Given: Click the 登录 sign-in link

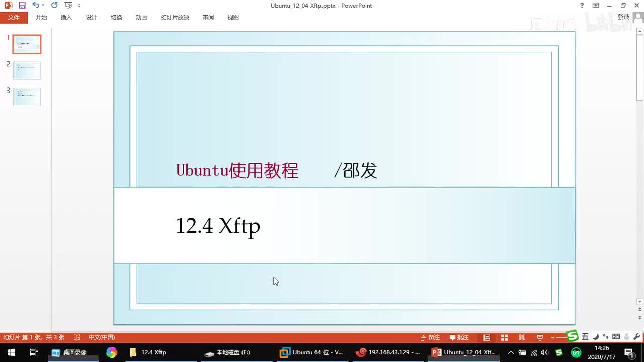Looking at the screenshot, I should pyautogui.click(x=624, y=17).
